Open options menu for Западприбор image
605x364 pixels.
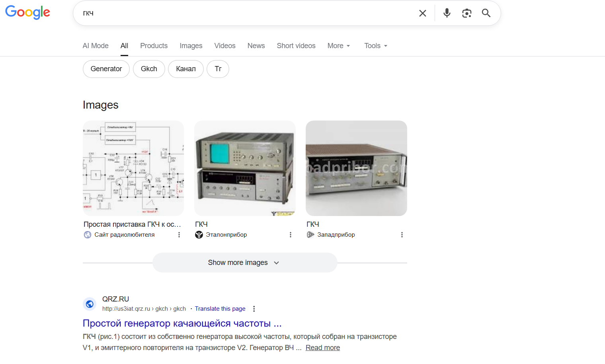click(402, 235)
